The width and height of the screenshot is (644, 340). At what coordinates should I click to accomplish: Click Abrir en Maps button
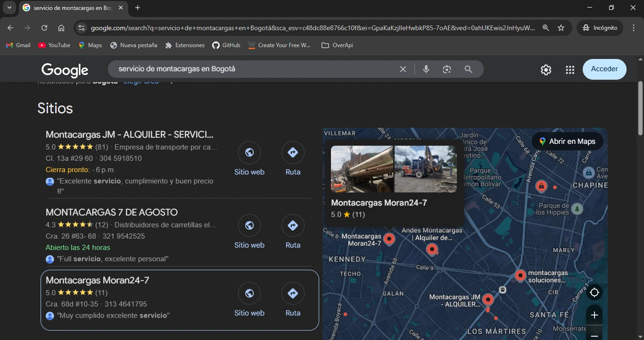[568, 141]
